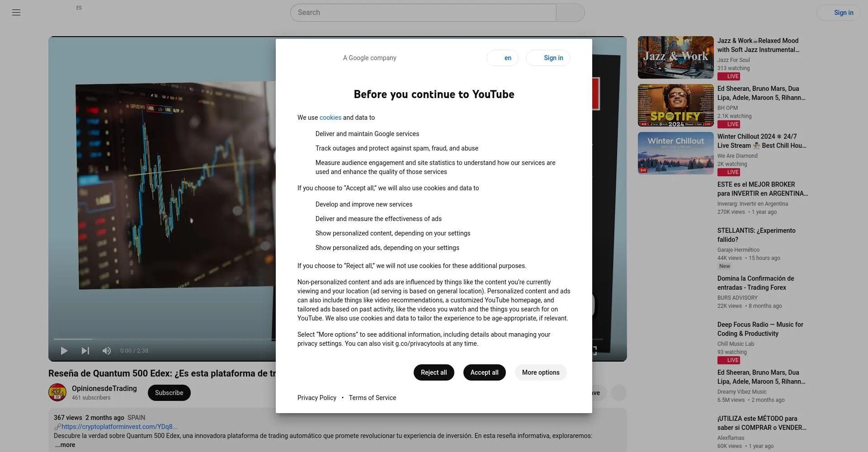Click More options
Image resolution: width=868 pixels, height=452 pixels.
click(541, 372)
